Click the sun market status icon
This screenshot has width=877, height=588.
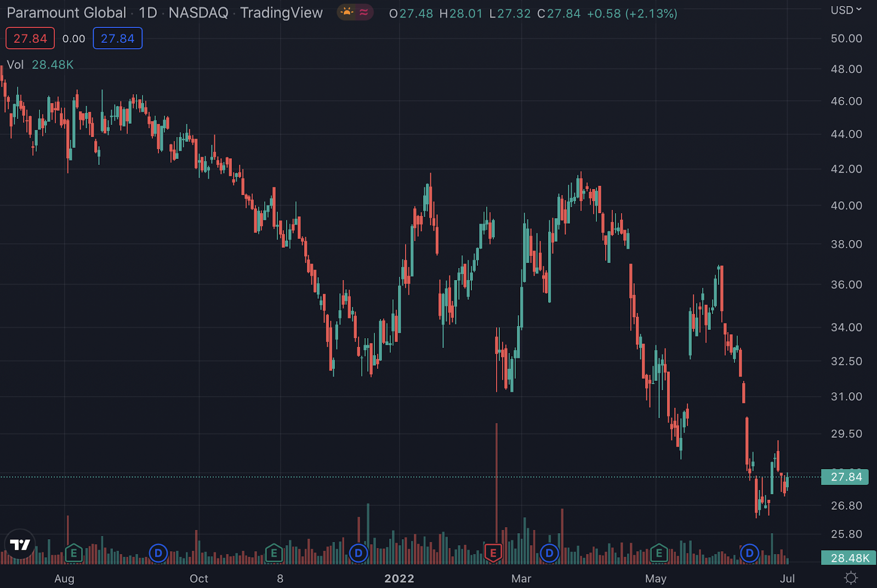[347, 12]
